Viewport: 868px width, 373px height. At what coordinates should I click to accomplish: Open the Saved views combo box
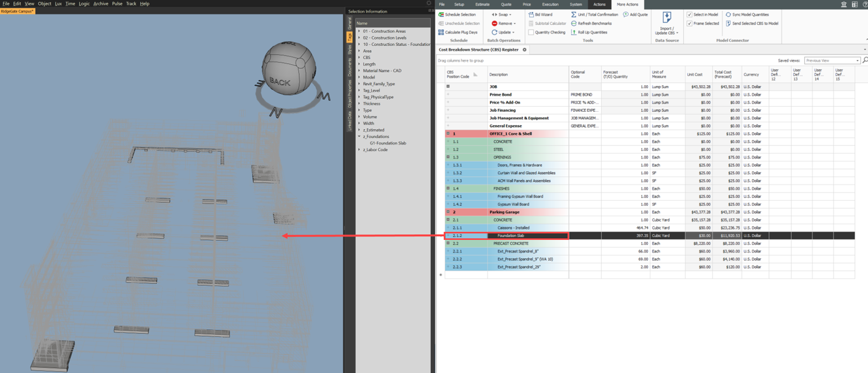[x=832, y=61]
